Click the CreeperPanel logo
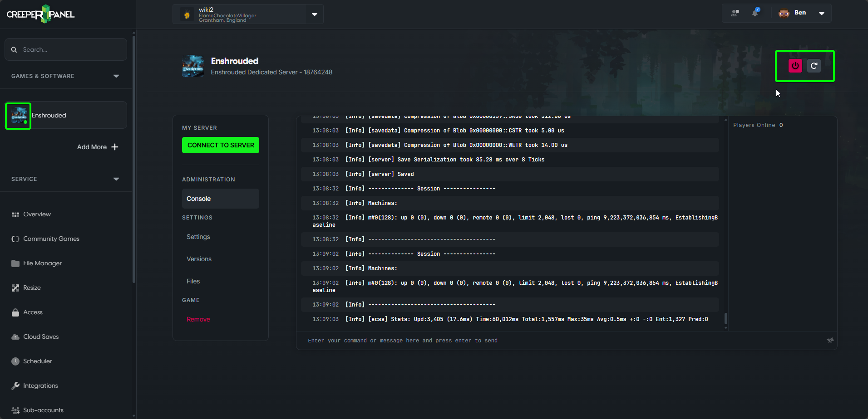 (x=40, y=14)
